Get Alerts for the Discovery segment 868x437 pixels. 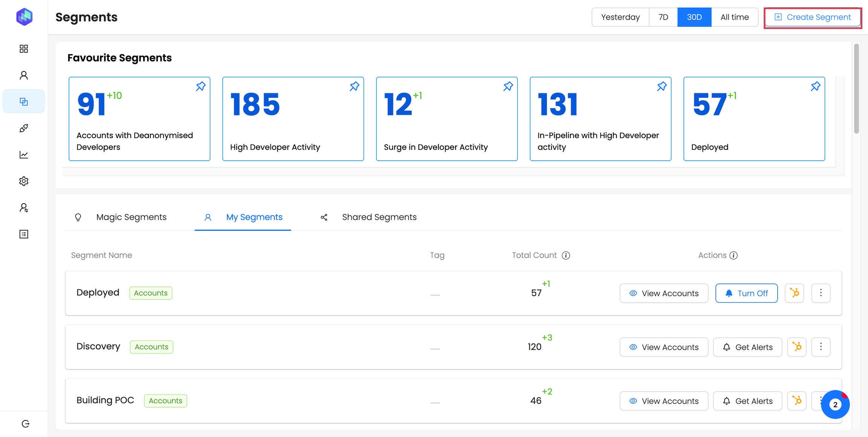coord(747,347)
